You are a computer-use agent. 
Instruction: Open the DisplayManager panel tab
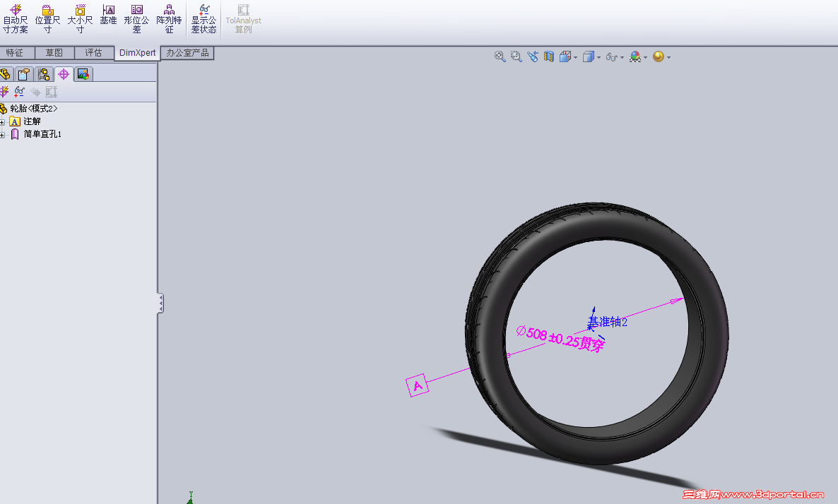tap(83, 74)
